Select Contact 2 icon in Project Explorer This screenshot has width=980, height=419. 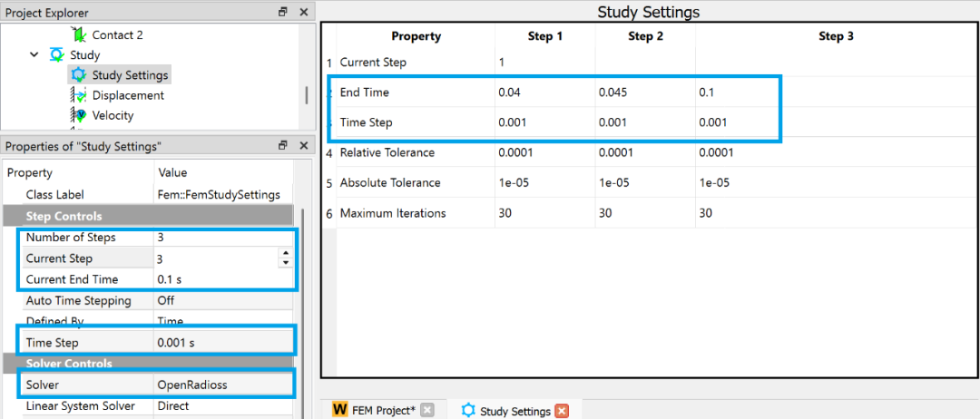(x=79, y=35)
